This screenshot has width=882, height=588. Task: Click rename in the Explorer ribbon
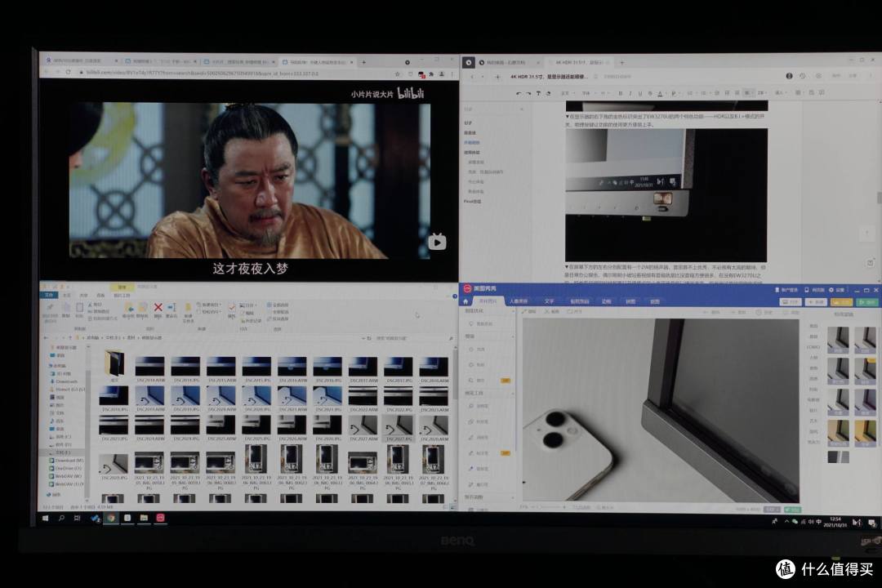pyautogui.click(x=171, y=310)
